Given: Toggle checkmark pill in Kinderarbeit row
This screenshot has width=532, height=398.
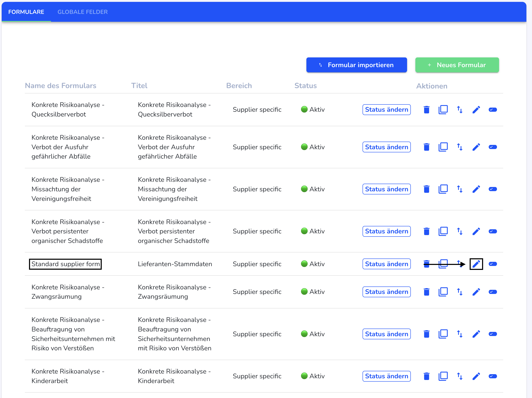Looking at the screenshot, I should [x=493, y=376].
